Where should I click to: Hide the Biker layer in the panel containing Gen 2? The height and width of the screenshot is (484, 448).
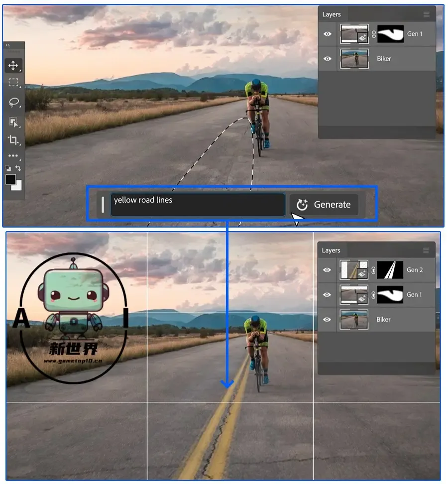327,320
